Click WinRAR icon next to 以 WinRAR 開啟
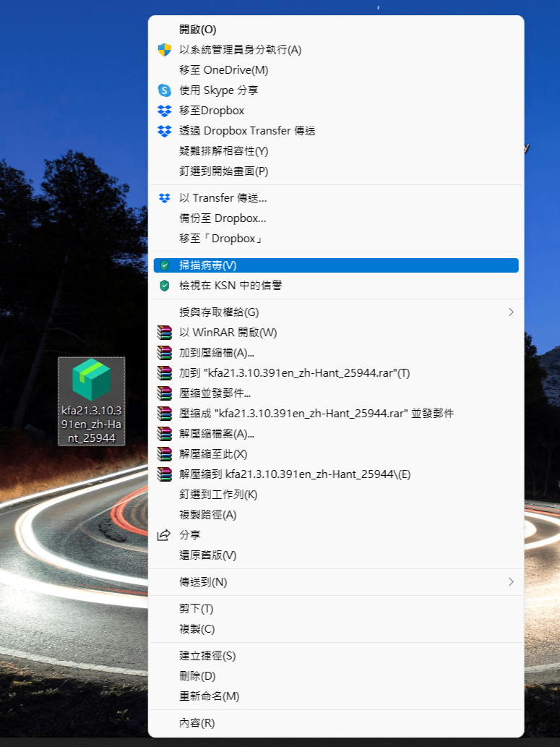This screenshot has height=747, width=560. (164, 333)
